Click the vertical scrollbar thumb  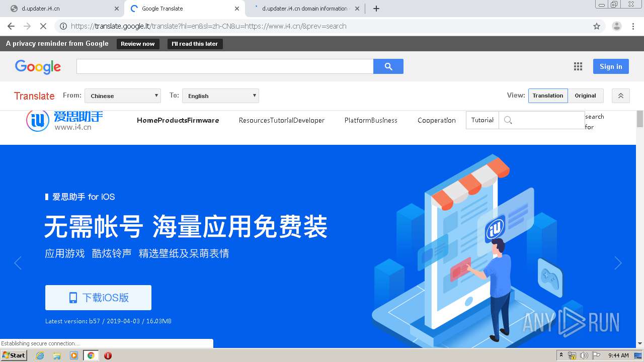640,120
